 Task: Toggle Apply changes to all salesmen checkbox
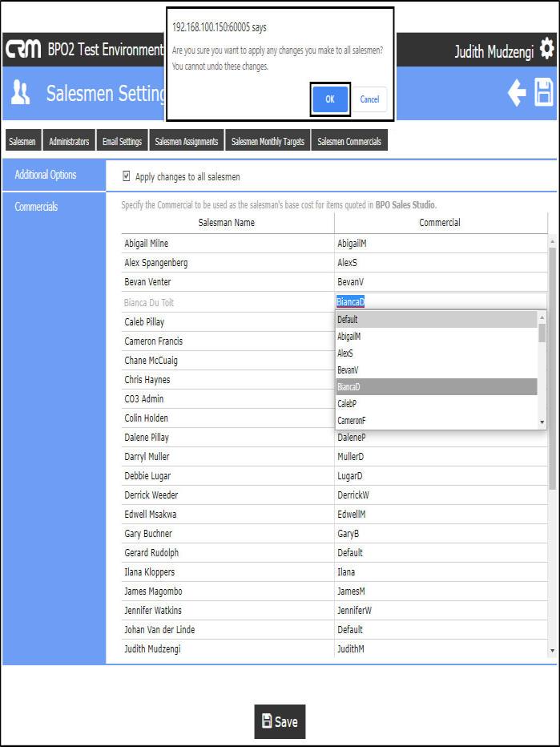pos(127,176)
